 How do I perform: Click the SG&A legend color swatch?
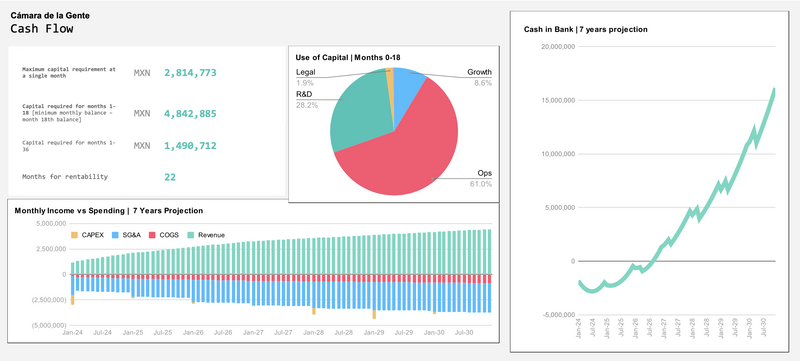point(114,235)
